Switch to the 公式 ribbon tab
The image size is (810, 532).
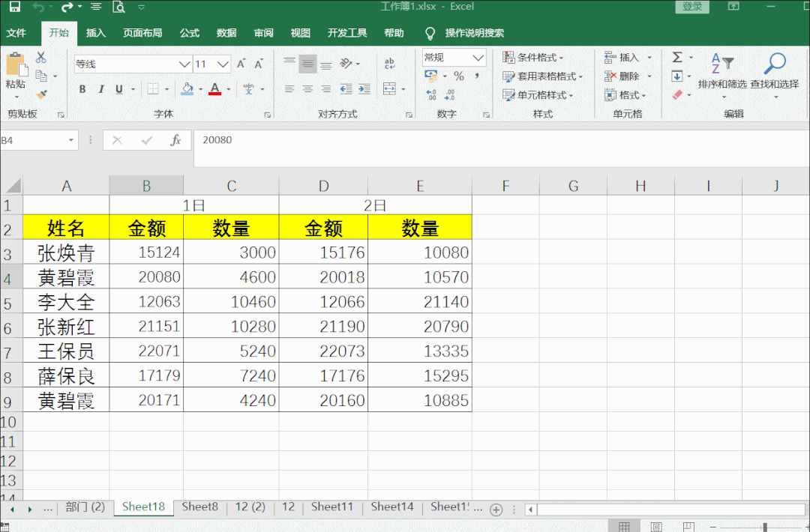(x=190, y=33)
